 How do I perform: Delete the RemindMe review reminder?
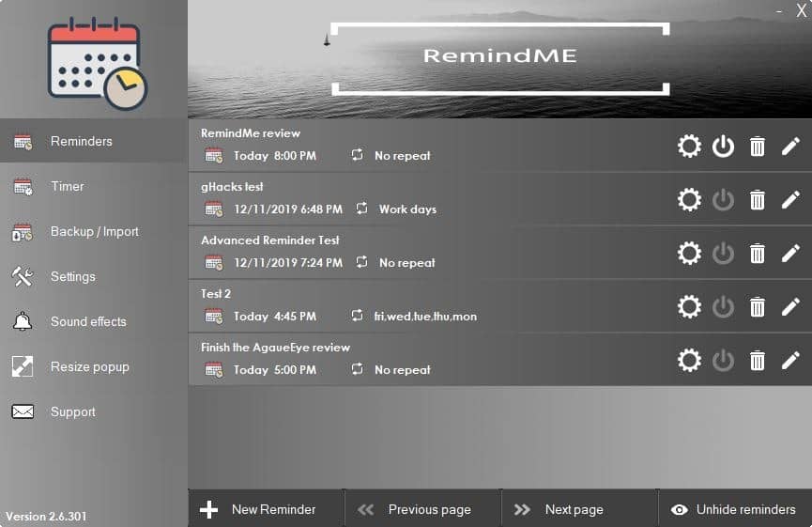758,147
